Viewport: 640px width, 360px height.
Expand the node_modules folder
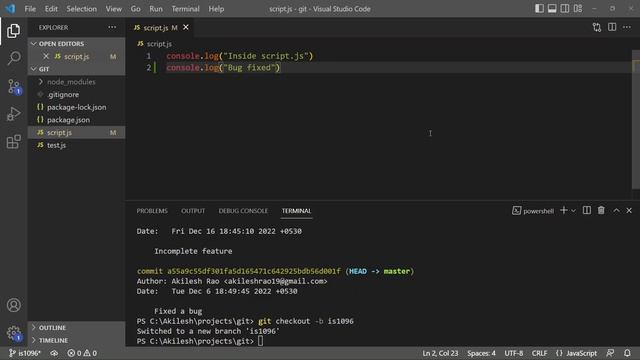[x=76, y=82]
